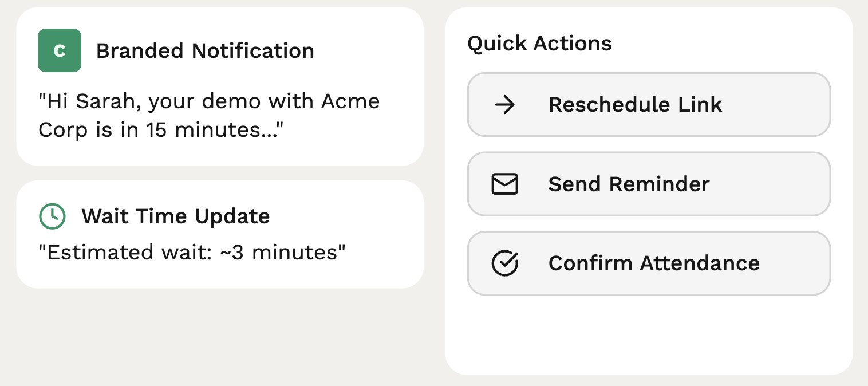
Task: Open the Wait Time Update notification
Action: click(x=219, y=234)
